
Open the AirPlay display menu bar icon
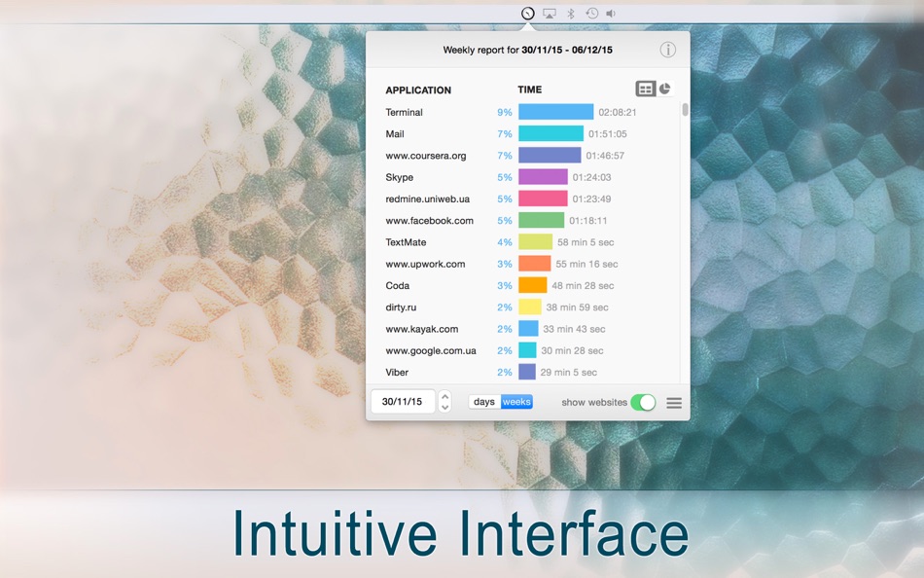click(550, 13)
